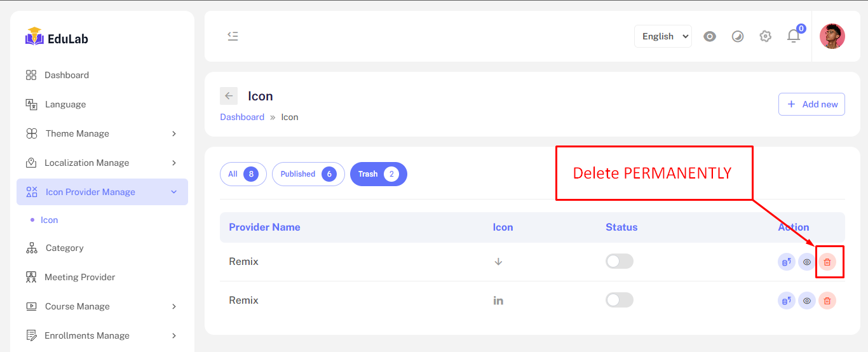The image size is (868, 352).
Task: Open the English language dropdown
Action: tap(663, 36)
